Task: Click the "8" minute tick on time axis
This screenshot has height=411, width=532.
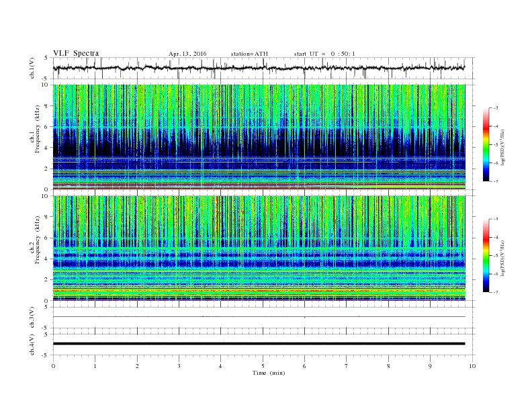Action: click(x=388, y=366)
